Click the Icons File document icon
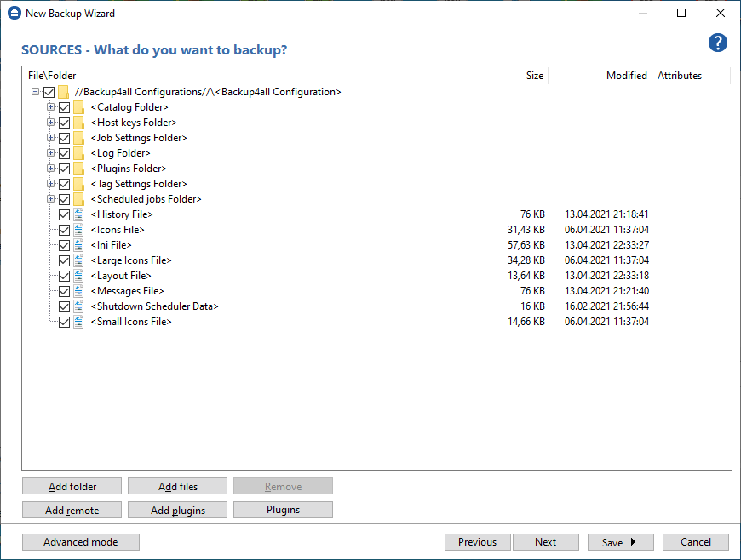This screenshot has height=560, width=741. (x=79, y=230)
